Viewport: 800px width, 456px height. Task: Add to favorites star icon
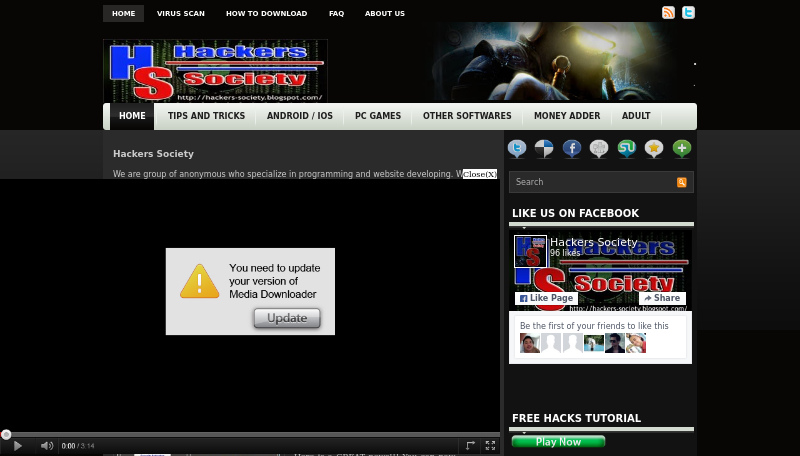654,148
